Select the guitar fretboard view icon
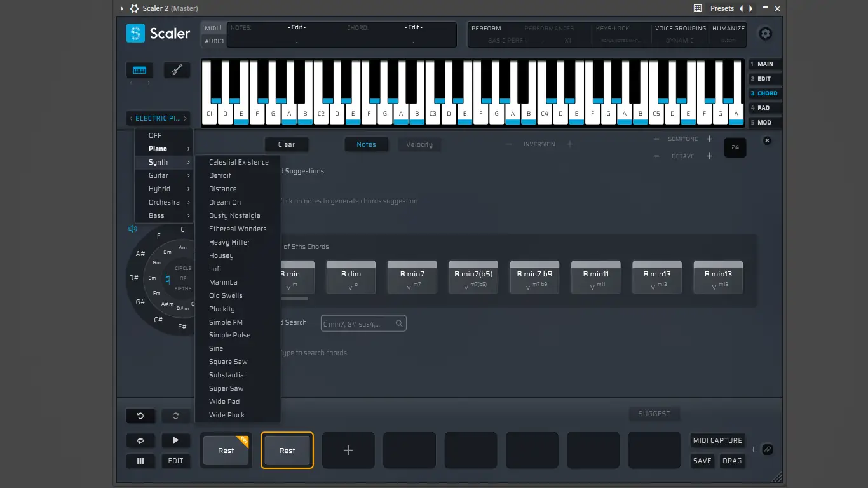The image size is (868, 488). [x=177, y=70]
